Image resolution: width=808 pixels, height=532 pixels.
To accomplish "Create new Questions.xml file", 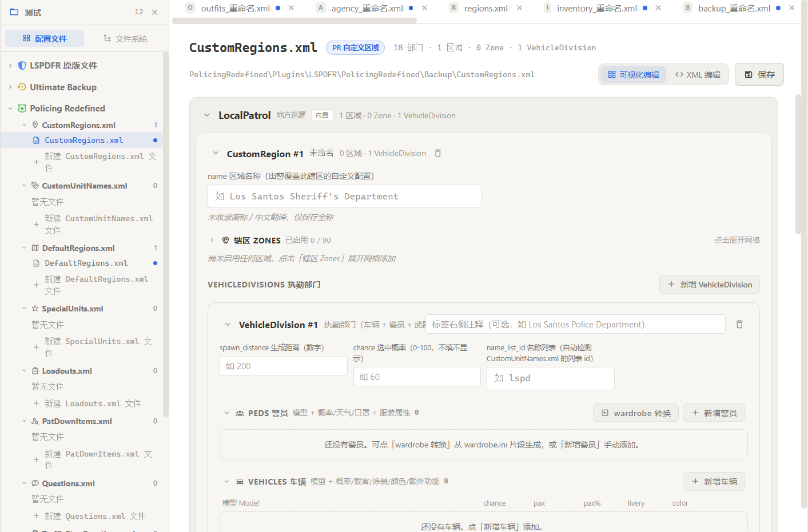I will [90, 516].
